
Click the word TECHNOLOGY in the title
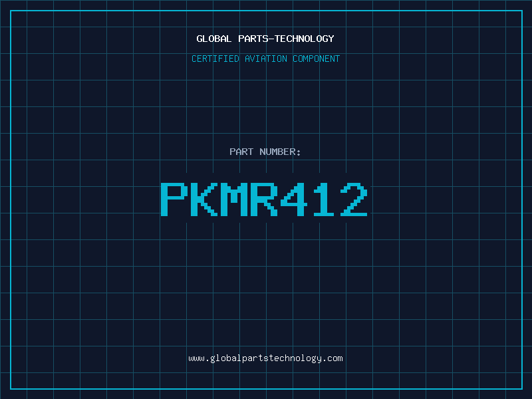[305, 39]
